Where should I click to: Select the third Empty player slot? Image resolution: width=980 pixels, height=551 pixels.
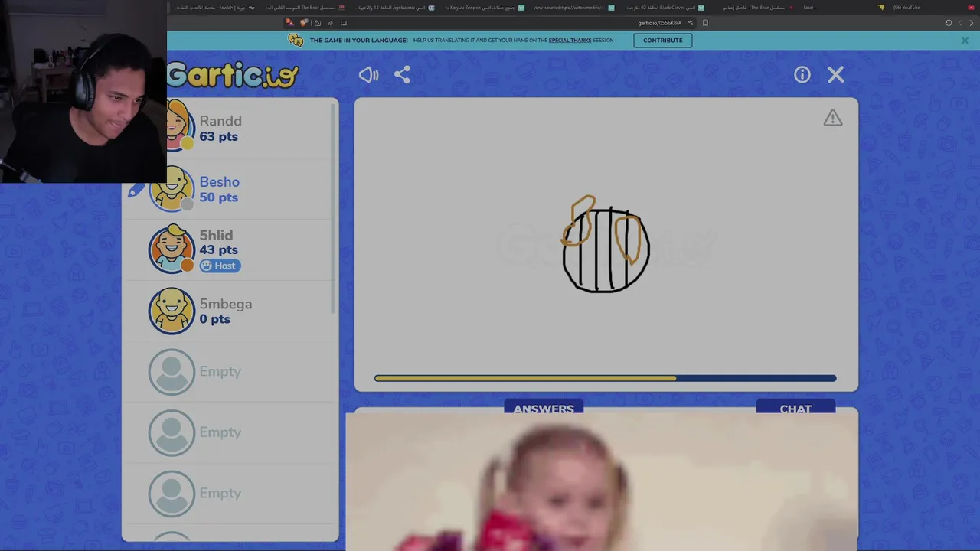point(230,494)
